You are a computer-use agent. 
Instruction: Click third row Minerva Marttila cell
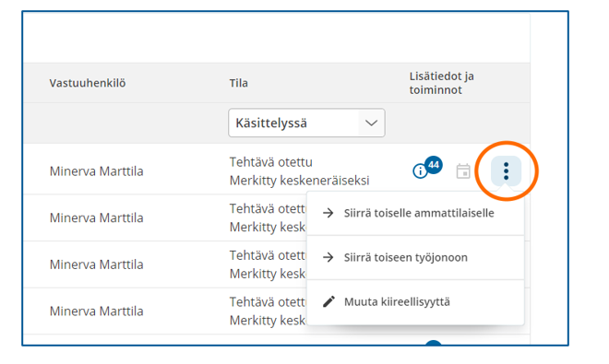tap(96, 264)
